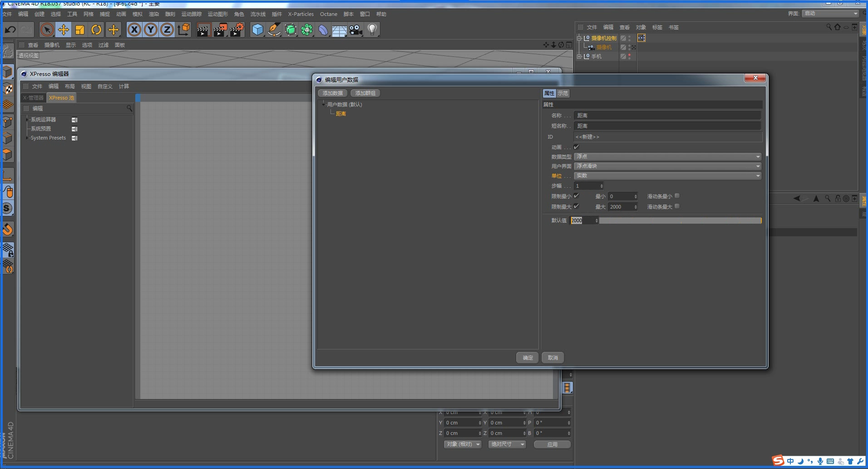Viewport: 868px width, 469px height.
Task: Open the Floor environment objects
Action: pyautogui.click(x=340, y=30)
